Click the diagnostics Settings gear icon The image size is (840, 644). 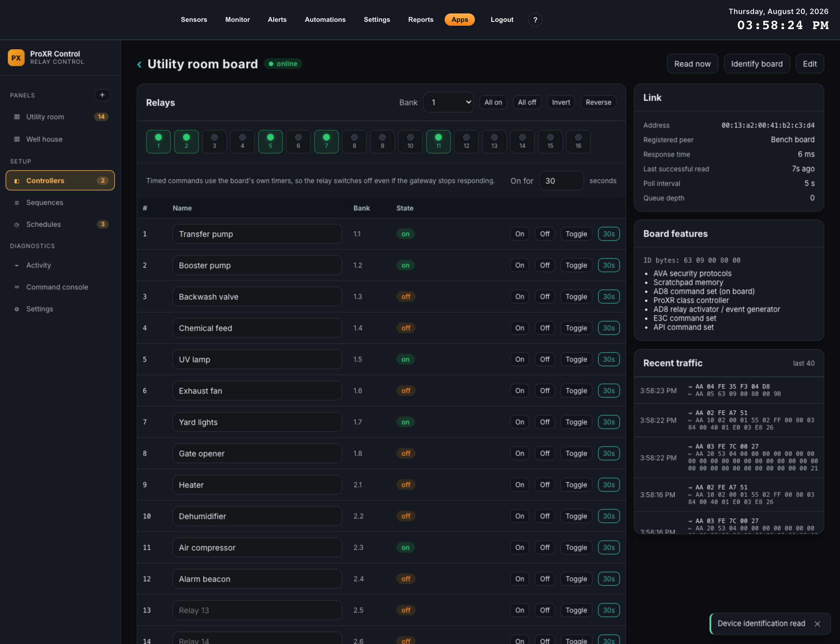(17, 309)
